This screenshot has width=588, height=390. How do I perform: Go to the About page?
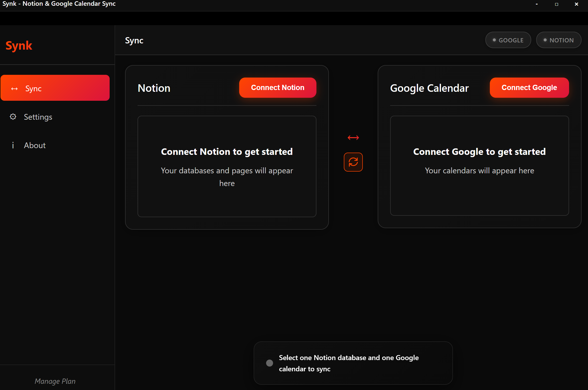(x=35, y=145)
